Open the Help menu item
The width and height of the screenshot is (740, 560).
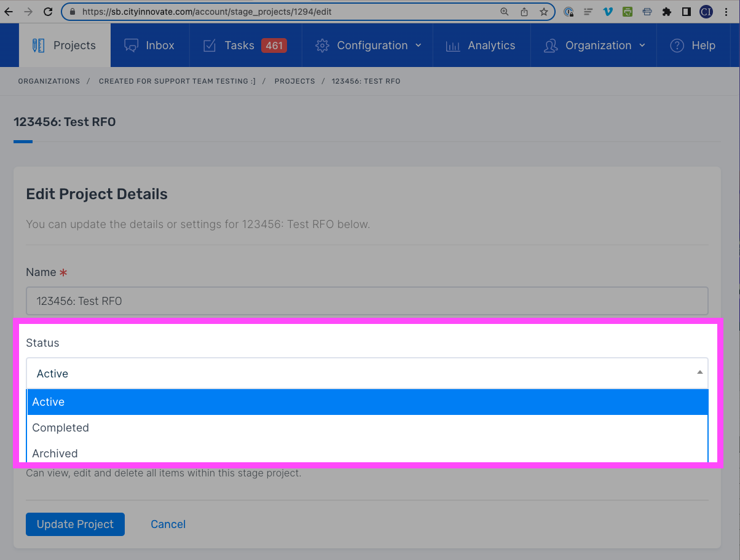tap(693, 45)
